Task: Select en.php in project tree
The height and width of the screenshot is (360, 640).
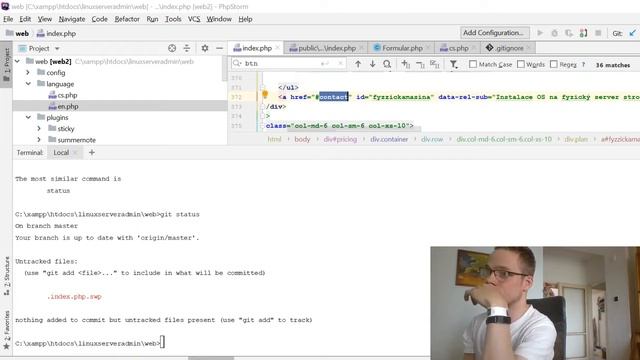Action: pos(63,106)
